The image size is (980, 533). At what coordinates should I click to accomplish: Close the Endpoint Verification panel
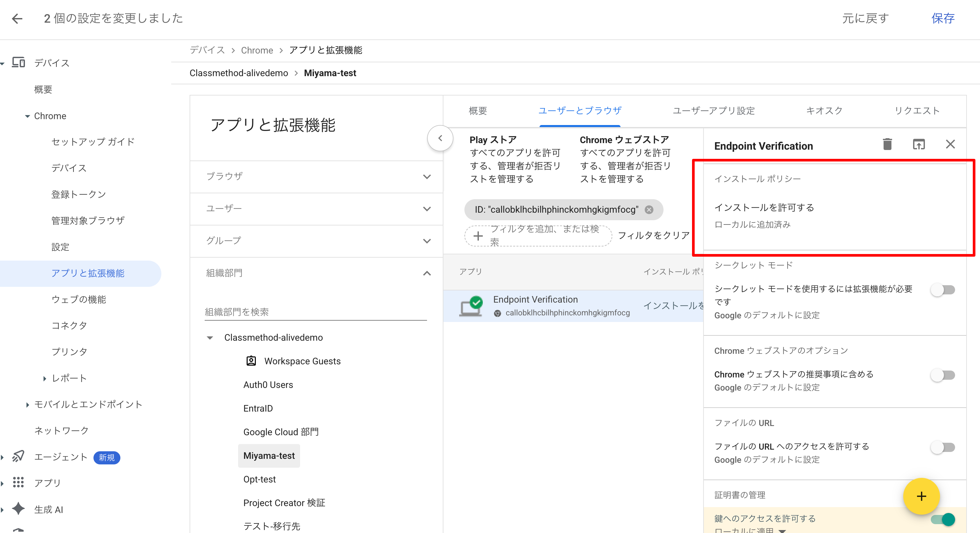point(950,144)
